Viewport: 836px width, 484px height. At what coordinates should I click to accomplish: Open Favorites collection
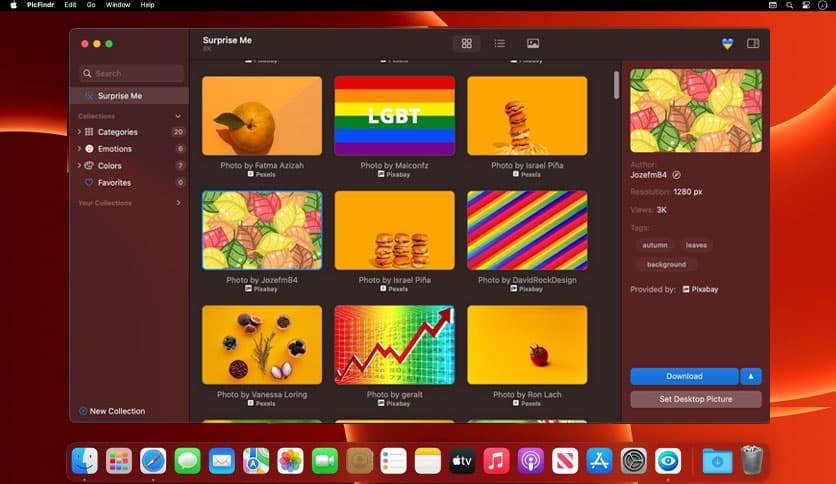point(114,183)
